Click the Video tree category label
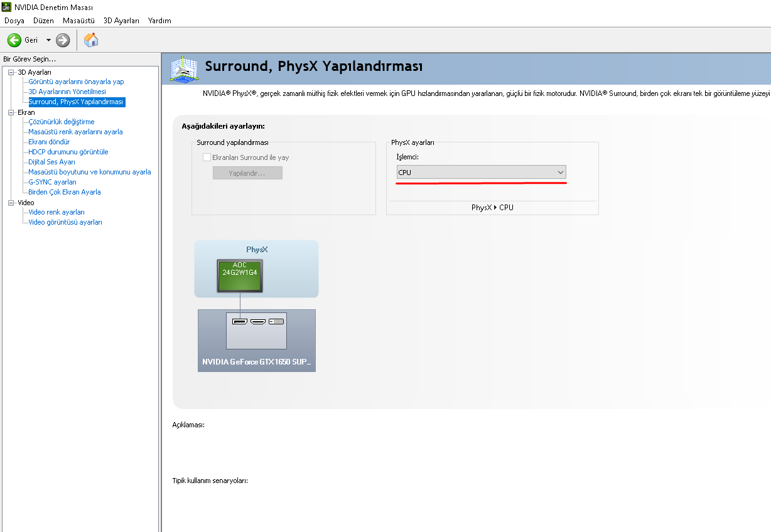 coord(26,203)
